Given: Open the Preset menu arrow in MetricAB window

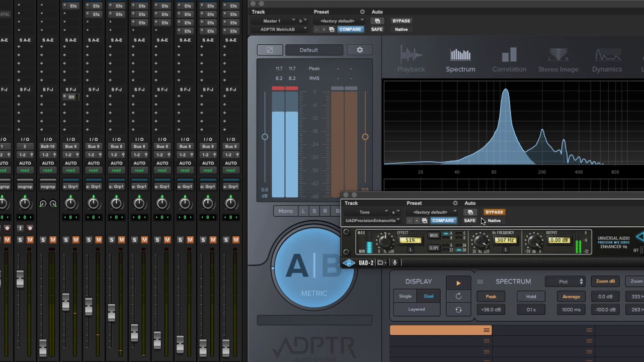Looking at the screenshot, I should (362, 12).
